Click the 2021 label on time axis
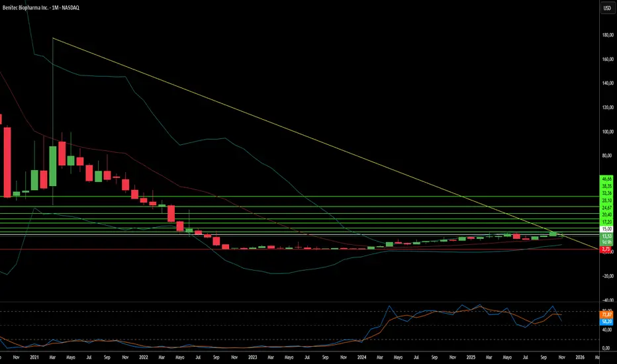 click(34, 357)
